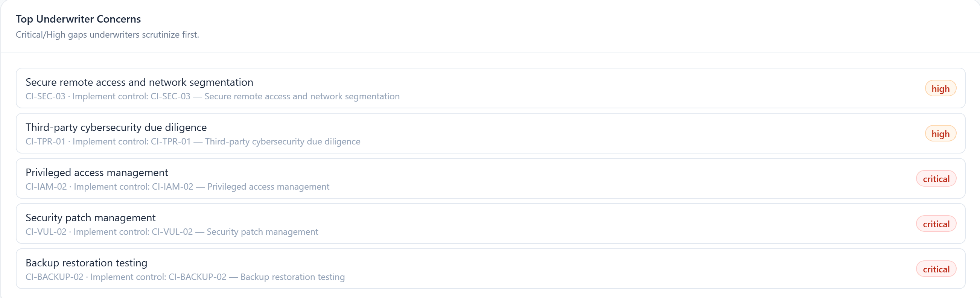Select Secure remote access and network segmentation title

click(x=139, y=82)
